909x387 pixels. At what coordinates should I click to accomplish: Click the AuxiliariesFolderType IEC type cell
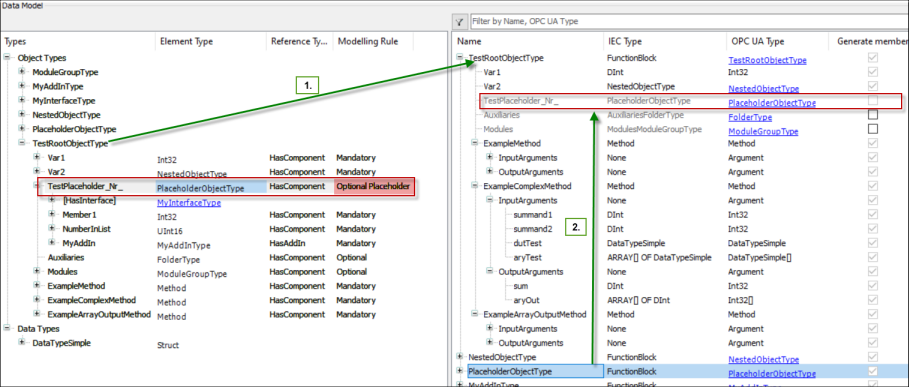click(x=645, y=115)
